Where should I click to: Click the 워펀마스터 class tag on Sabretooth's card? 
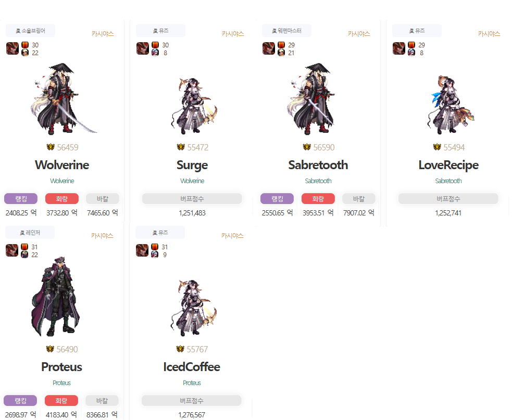tap(286, 31)
